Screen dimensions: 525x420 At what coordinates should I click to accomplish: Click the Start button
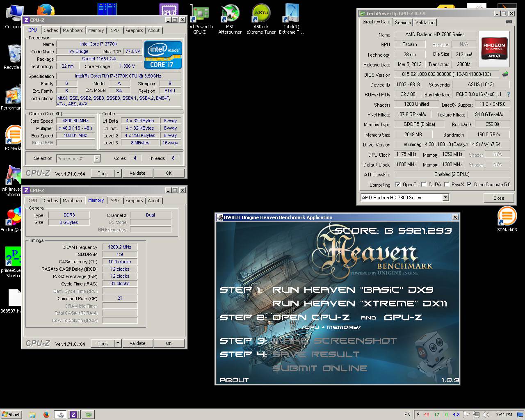point(11,415)
